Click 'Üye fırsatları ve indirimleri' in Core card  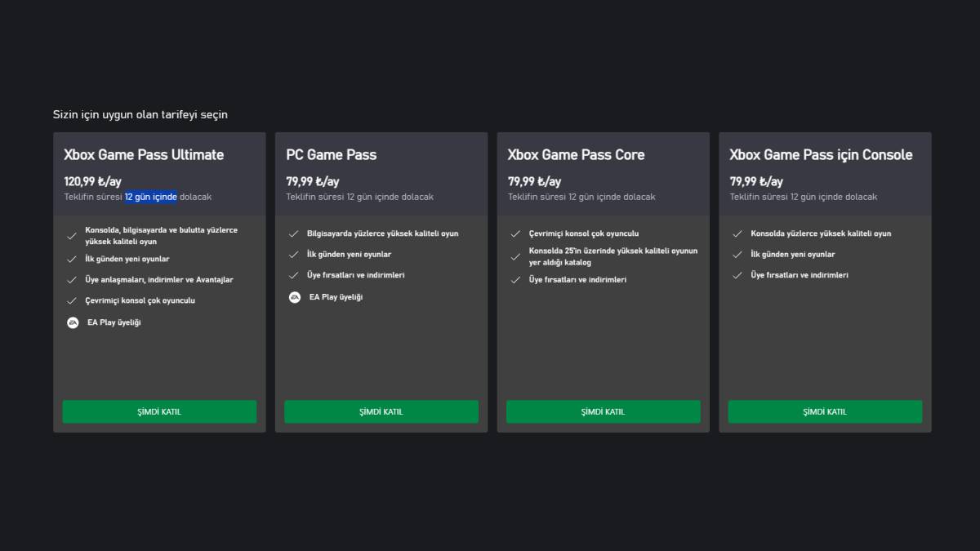click(x=578, y=279)
